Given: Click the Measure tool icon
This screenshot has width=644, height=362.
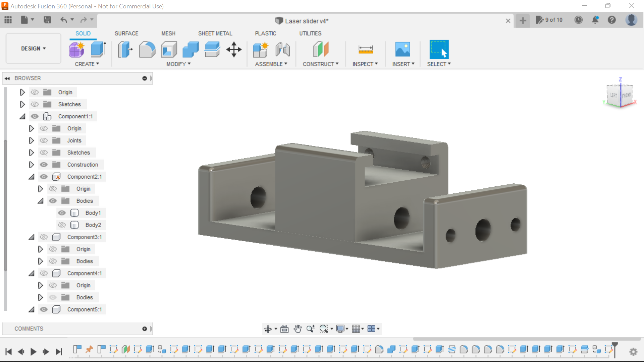Looking at the screenshot, I should coord(365,50).
